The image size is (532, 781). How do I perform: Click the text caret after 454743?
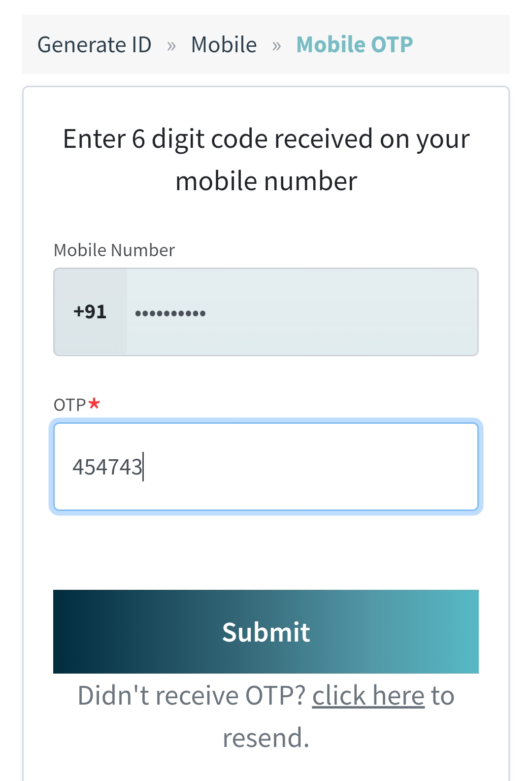click(143, 467)
